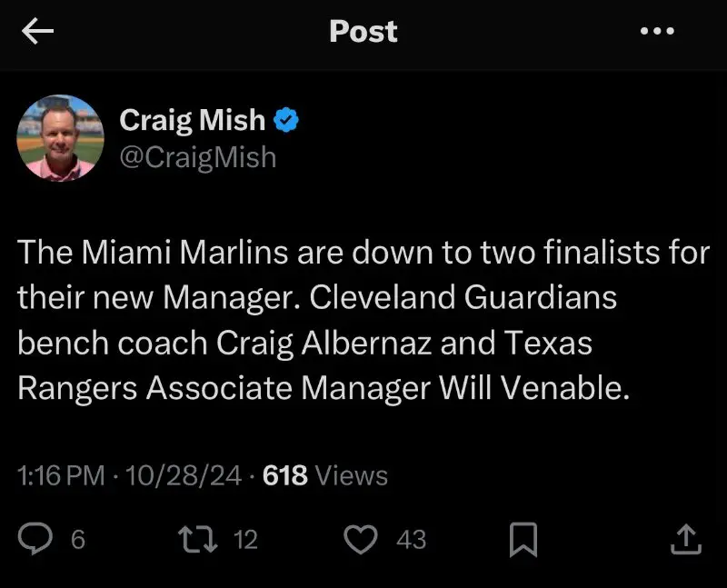Open Craig Mish's profile photo
This screenshot has height=588, width=727.
pyautogui.click(x=61, y=138)
